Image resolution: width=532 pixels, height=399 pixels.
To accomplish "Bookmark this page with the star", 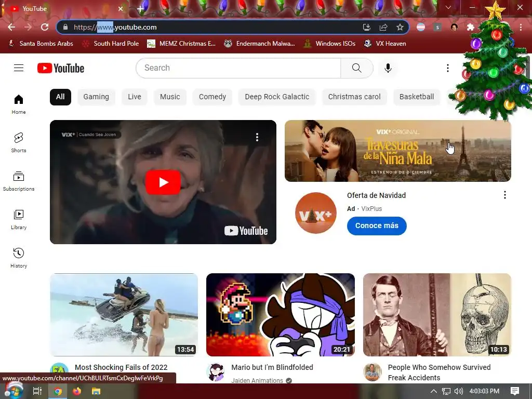I will (x=400, y=27).
